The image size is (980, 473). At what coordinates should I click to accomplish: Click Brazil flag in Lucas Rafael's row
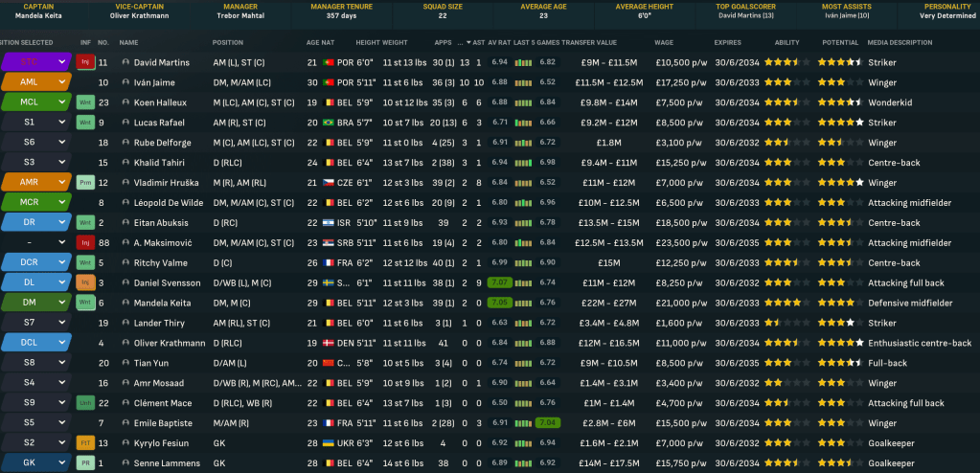coord(327,123)
